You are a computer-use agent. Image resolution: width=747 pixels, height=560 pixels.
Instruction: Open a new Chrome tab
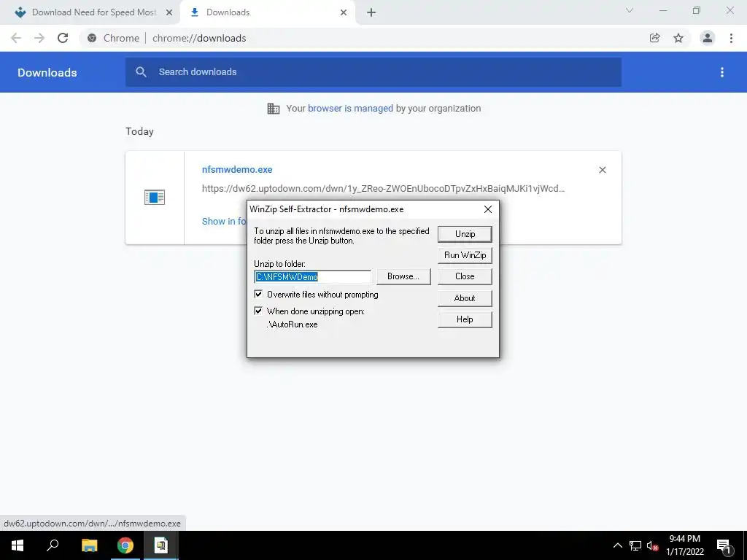pyautogui.click(x=371, y=12)
